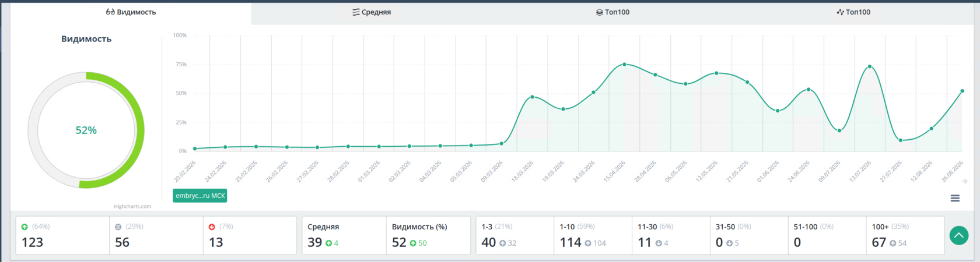Click the grey down-arrow icon beside 31-50's 5
Image resolution: width=980 pixels, height=262 pixels.
[x=729, y=243]
